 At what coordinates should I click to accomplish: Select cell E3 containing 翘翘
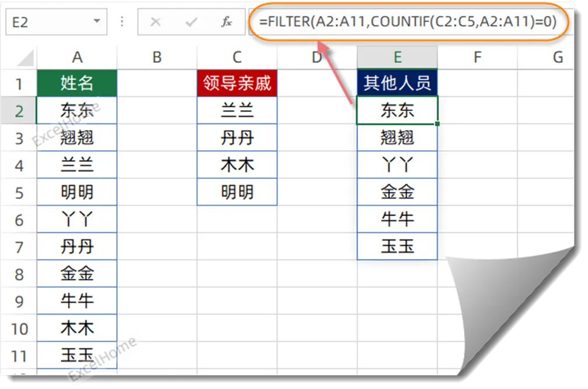pos(397,137)
